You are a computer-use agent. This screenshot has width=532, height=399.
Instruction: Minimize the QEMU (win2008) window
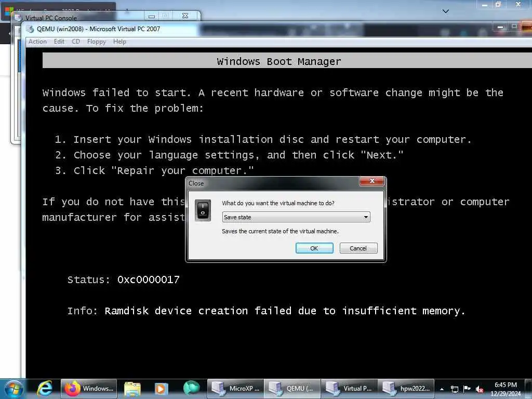pyautogui.click(x=500, y=27)
